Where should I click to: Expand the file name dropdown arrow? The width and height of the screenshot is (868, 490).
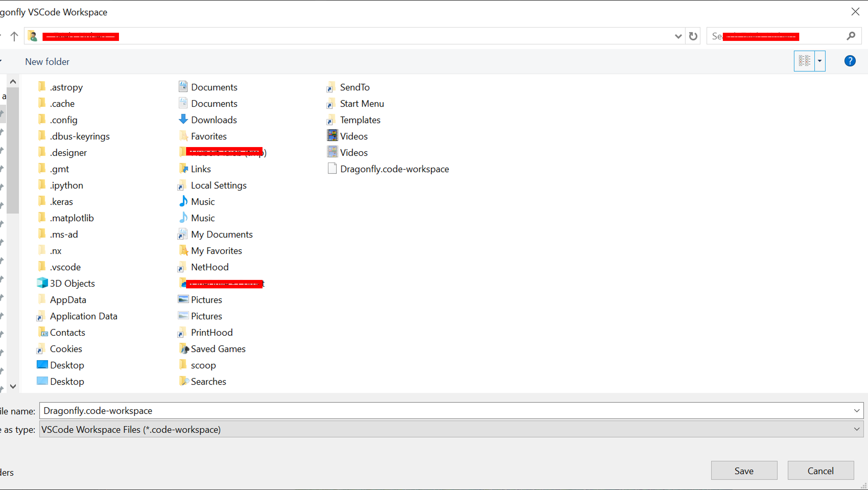tap(857, 410)
